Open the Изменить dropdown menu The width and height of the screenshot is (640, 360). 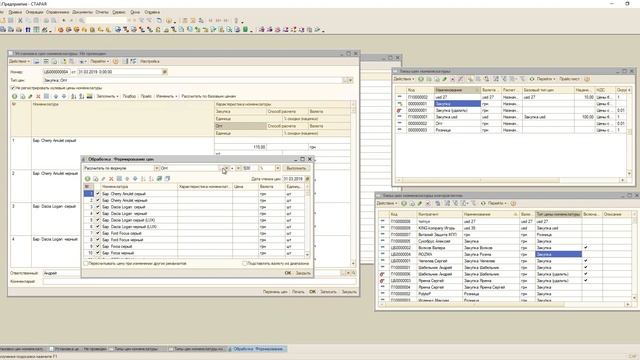click(166, 96)
